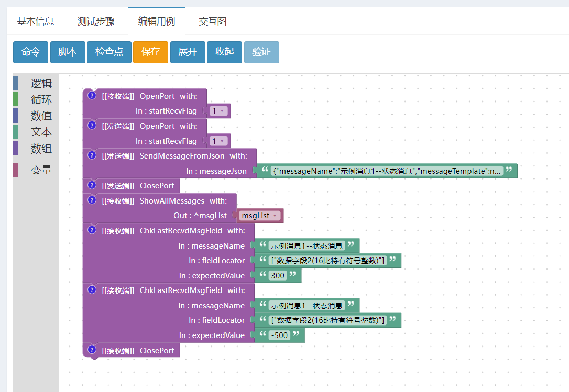The height and width of the screenshot is (392, 569).
Task: Edit expectedValue field showing 300
Action: click(x=278, y=276)
